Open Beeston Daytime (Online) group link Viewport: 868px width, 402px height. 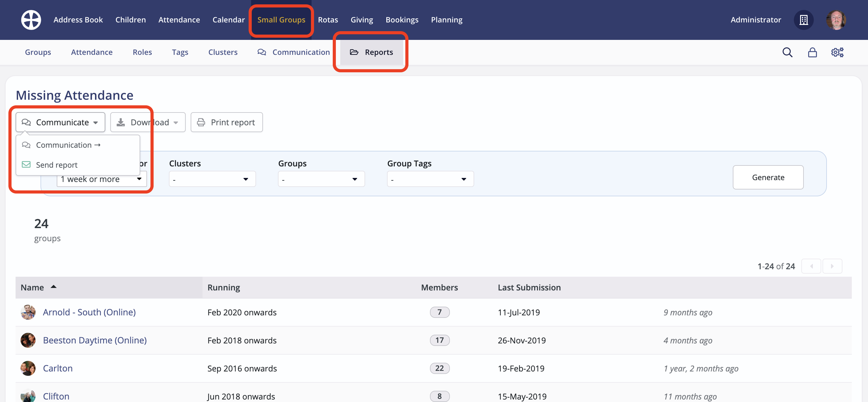[x=95, y=340]
